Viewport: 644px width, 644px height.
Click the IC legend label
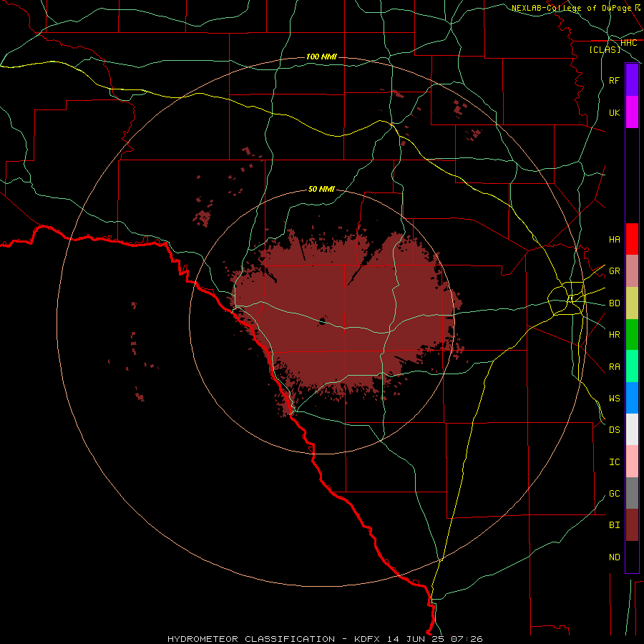pyautogui.click(x=615, y=462)
